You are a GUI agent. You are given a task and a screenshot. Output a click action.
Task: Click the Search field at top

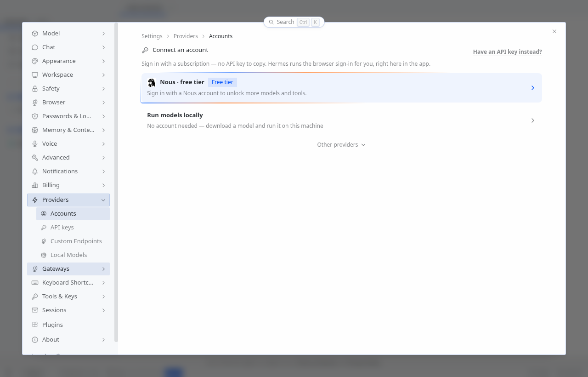tap(294, 22)
